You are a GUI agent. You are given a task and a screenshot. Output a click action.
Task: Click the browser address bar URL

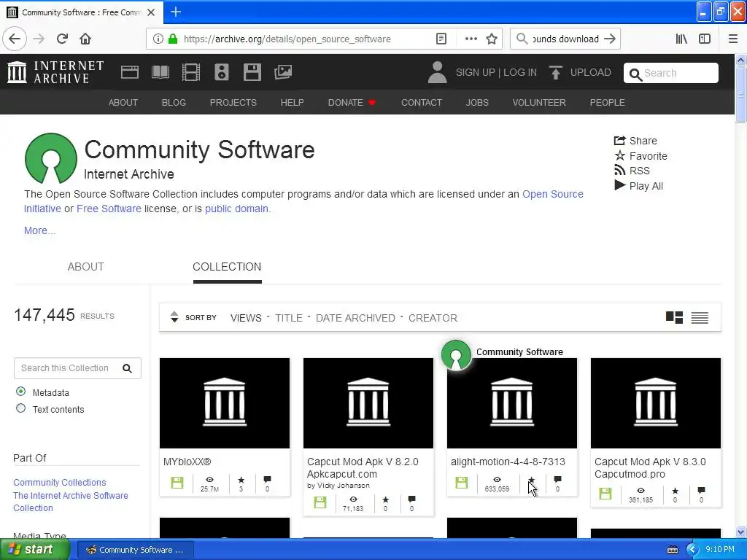coord(287,39)
